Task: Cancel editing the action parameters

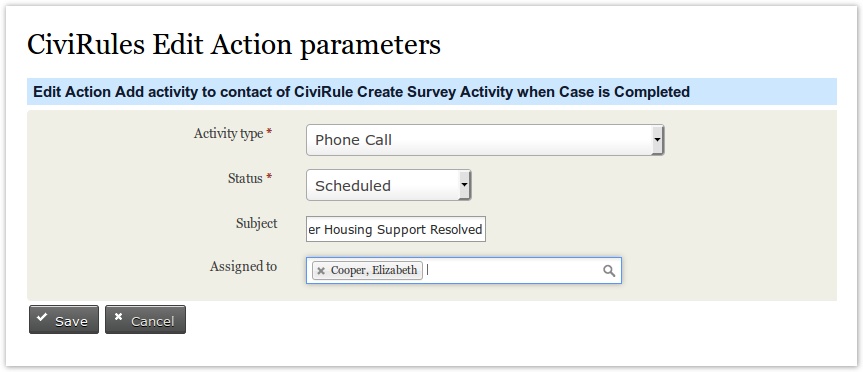Action: [x=145, y=320]
